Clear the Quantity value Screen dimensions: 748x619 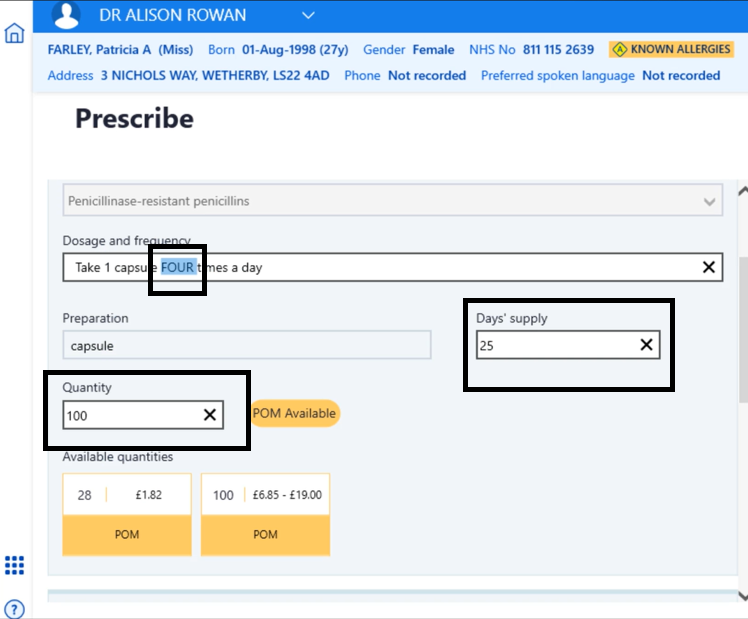[x=210, y=414]
